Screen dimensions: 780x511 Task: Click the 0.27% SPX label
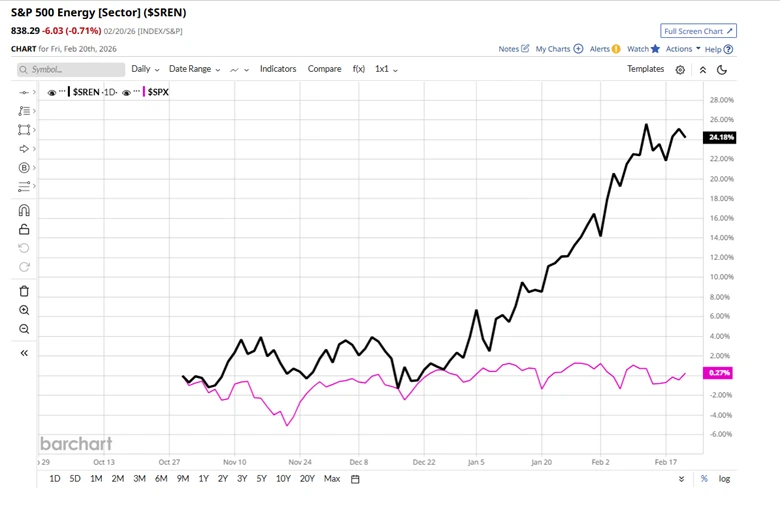pyautogui.click(x=718, y=373)
